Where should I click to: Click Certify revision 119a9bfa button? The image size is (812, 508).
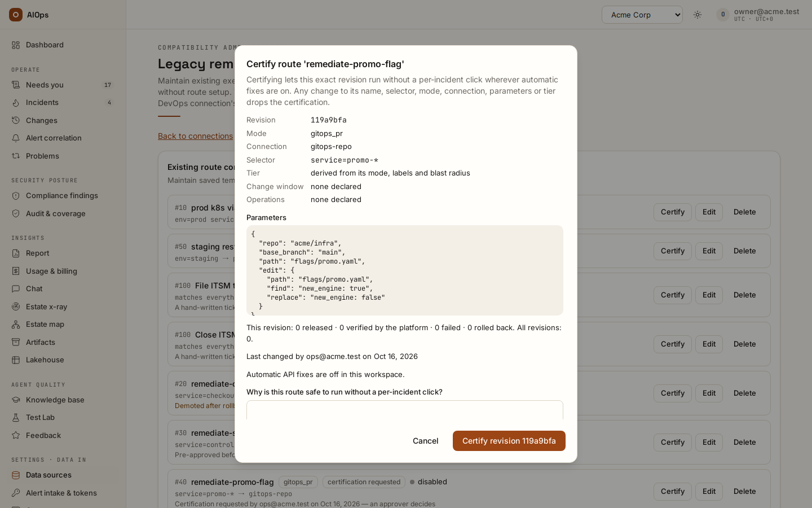click(x=509, y=441)
